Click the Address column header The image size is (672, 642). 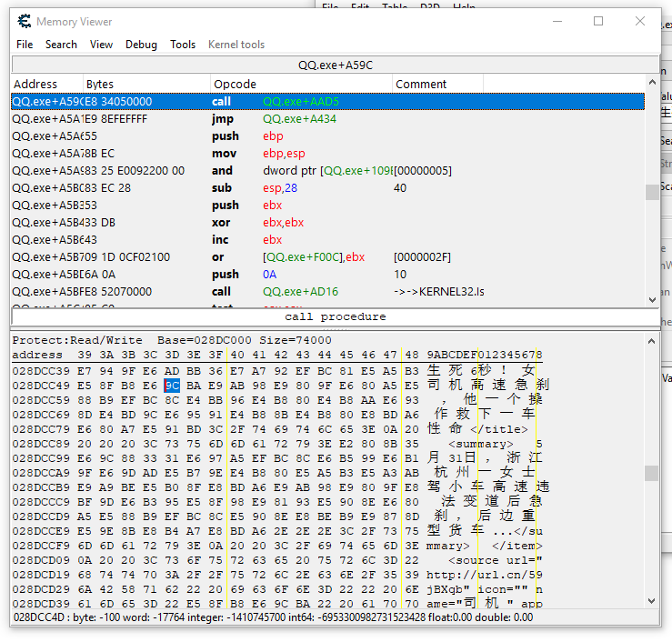point(46,84)
